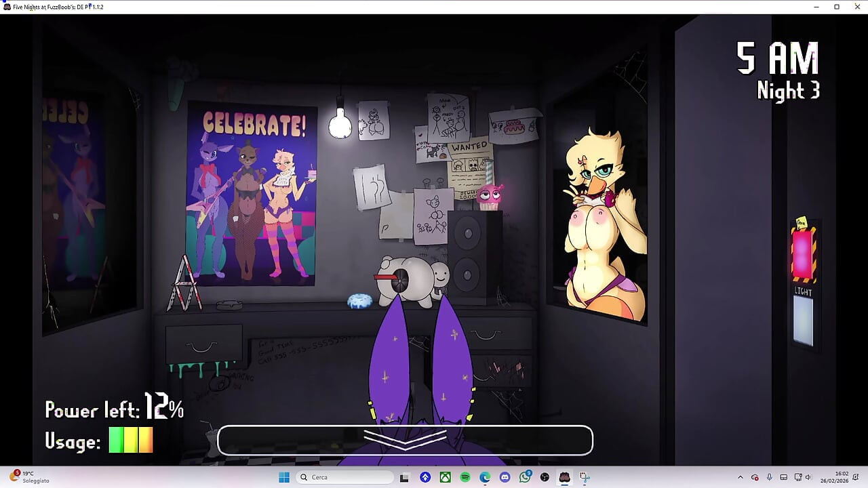Flip up the camera monitor bar
Image resolution: width=868 pixels, height=488 pixels.
(405, 440)
